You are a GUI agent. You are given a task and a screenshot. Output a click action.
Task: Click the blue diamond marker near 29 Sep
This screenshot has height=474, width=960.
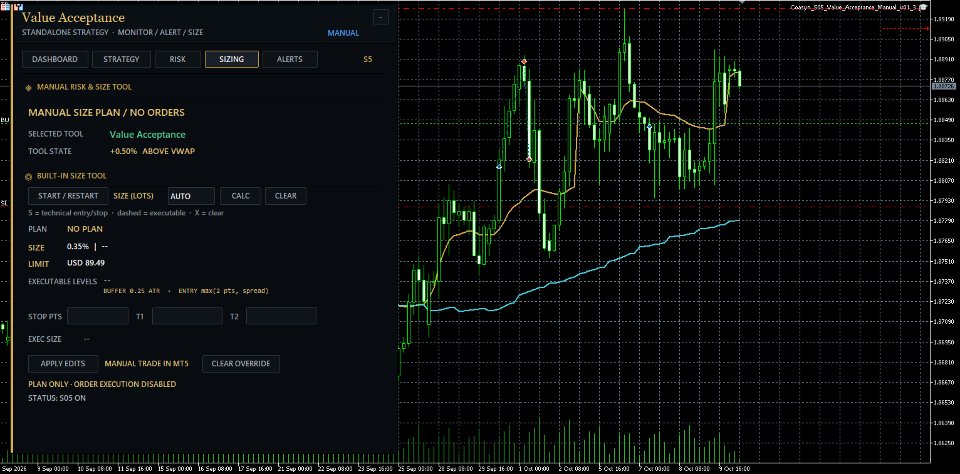tap(499, 167)
